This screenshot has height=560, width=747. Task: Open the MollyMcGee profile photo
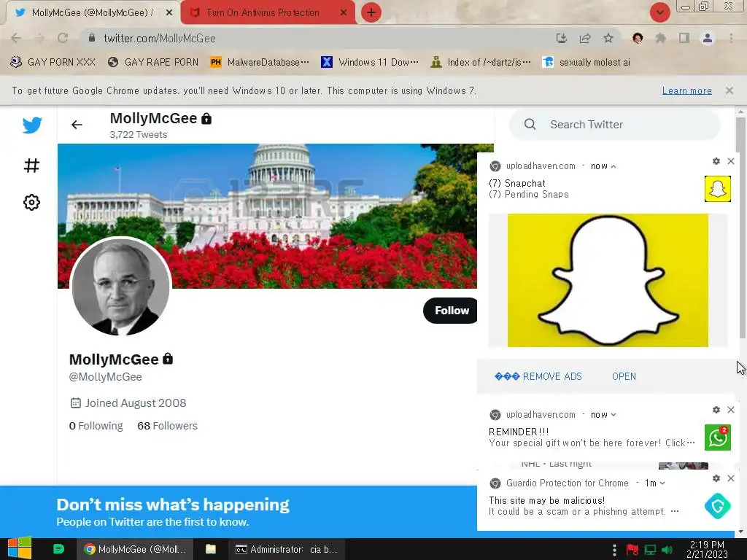120,286
